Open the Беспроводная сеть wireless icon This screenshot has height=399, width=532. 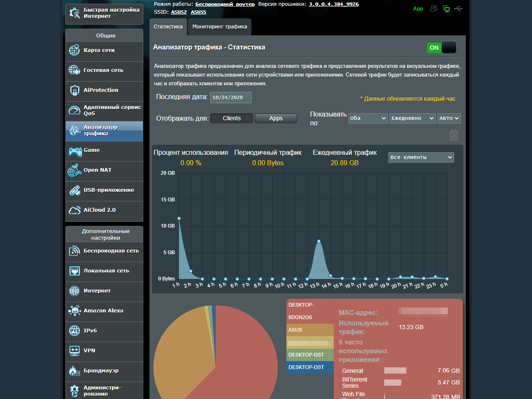75,251
